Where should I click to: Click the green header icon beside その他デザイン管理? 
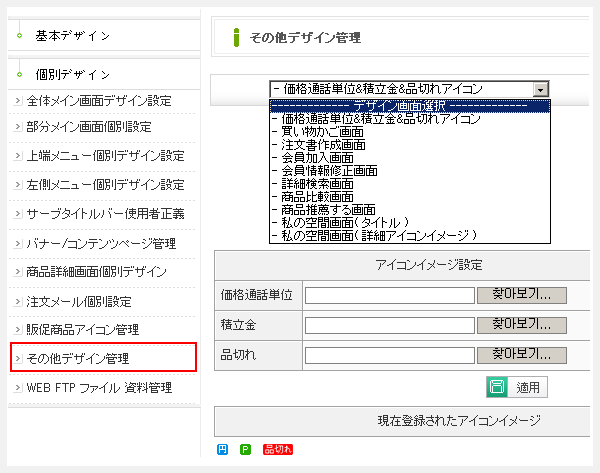click(235, 38)
